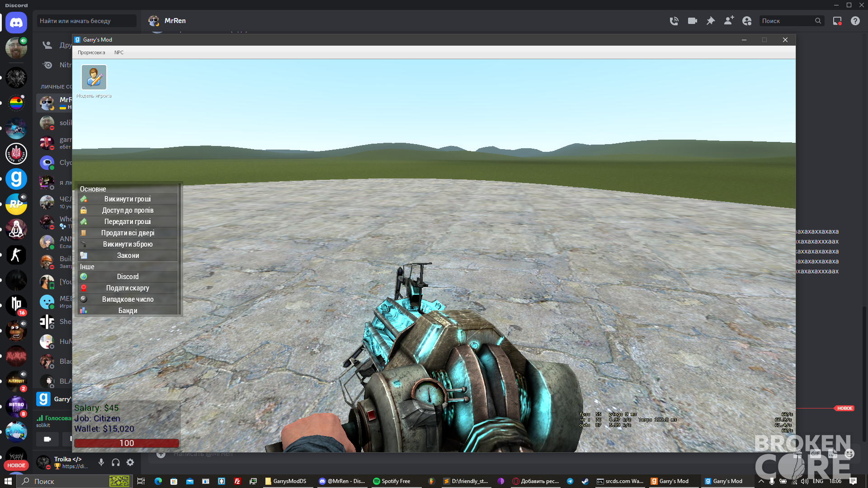Show hidden tray icons chevron
This screenshot has width=868, height=488.
761,481
